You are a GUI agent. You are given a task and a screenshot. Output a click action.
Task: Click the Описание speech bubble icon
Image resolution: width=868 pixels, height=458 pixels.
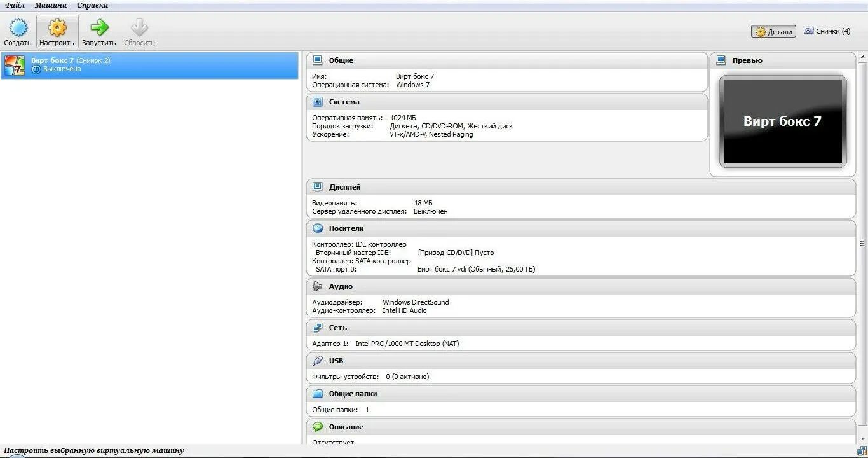pos(318,427)
